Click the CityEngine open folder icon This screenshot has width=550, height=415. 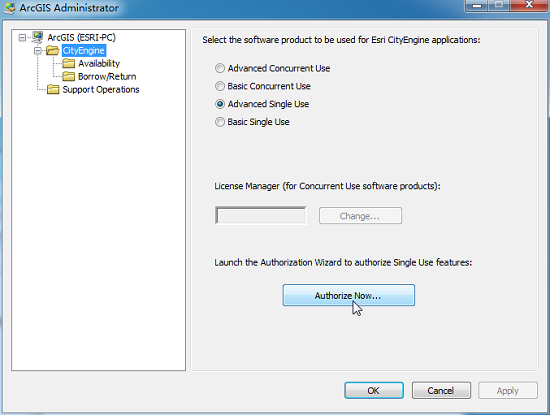point(53,51)
